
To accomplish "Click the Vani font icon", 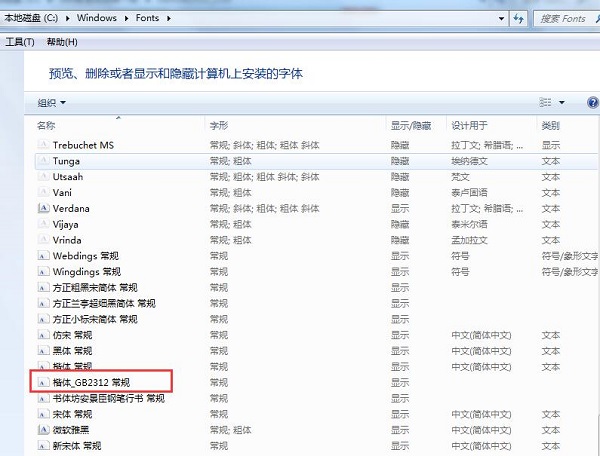I will (43, 192).
